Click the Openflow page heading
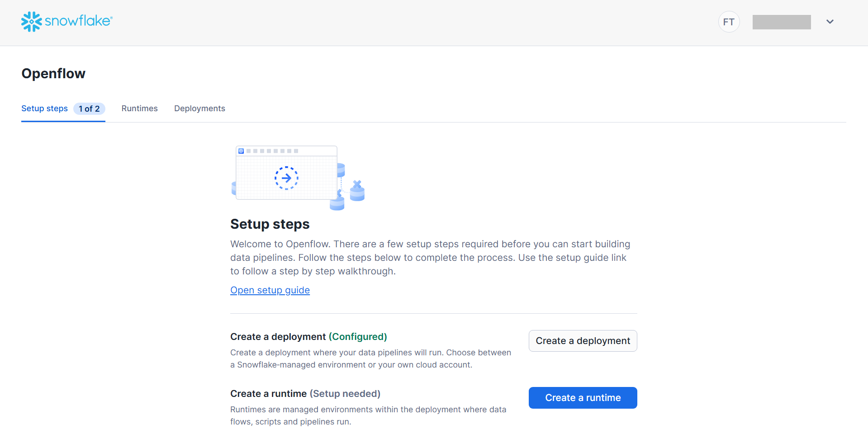 click(x=53, y=74)
